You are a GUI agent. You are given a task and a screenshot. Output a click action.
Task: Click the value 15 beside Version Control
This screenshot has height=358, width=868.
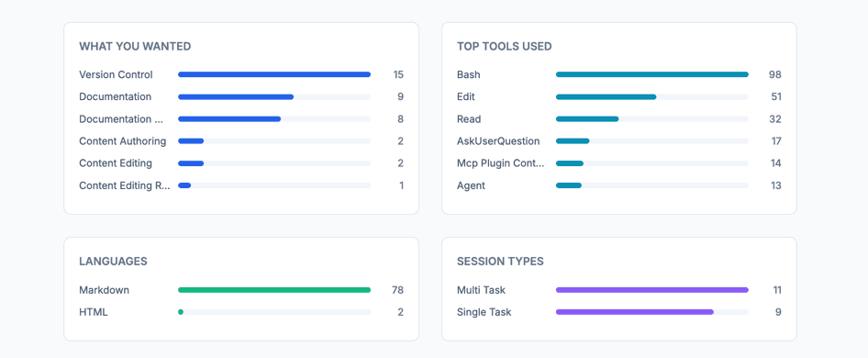(x=398, y=74)
